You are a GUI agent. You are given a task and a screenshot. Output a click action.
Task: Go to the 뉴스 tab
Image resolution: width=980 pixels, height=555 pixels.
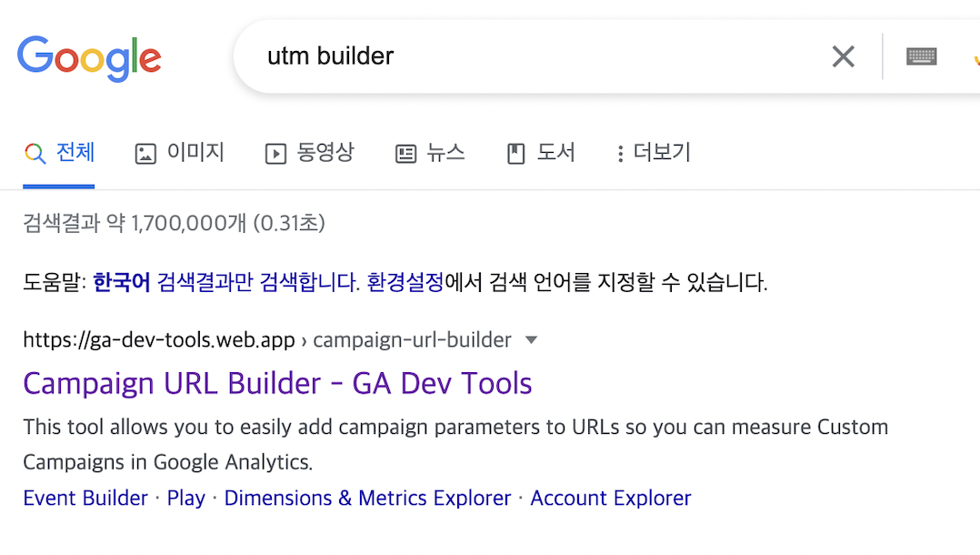tap(431, 153)
